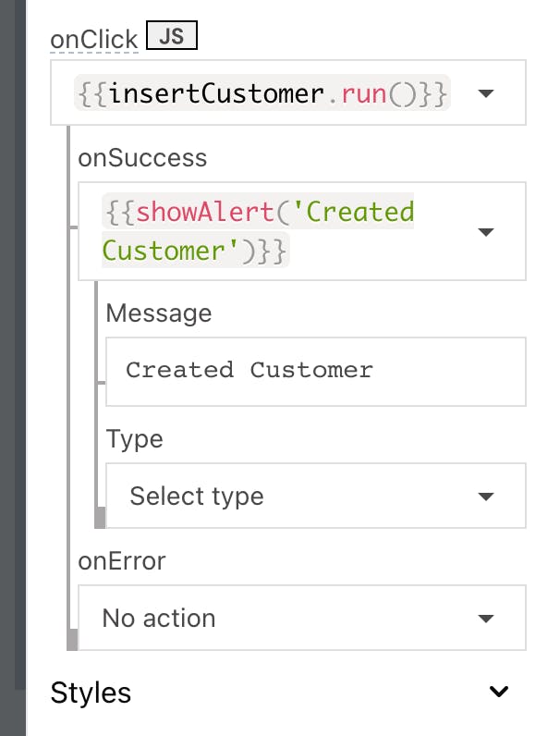560x736 pixels.
Task: Click the Message input with 'Created Customer'
Action: (315, 371)
